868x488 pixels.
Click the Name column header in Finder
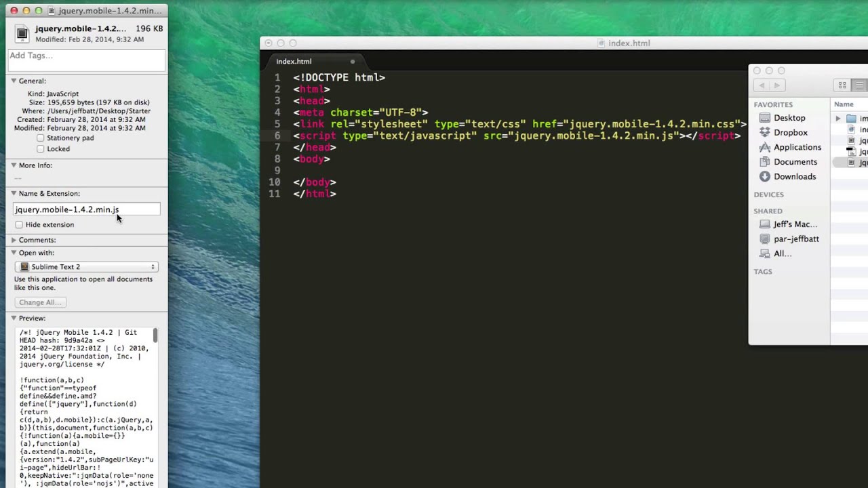coord(844,104)
